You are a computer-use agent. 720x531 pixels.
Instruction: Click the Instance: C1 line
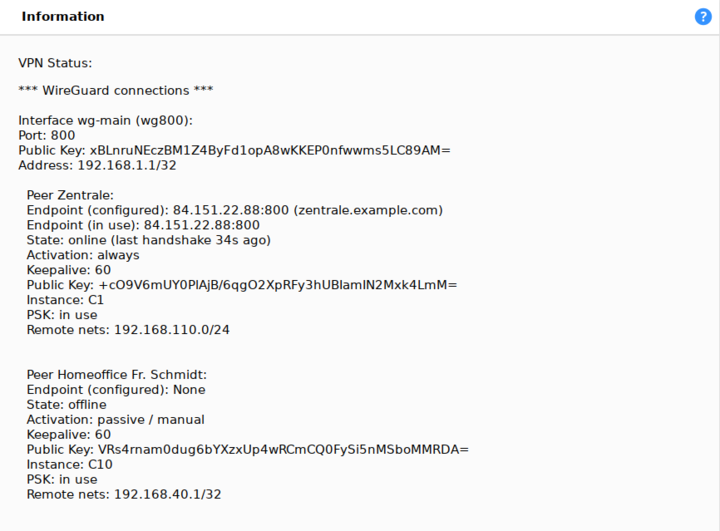65,300
